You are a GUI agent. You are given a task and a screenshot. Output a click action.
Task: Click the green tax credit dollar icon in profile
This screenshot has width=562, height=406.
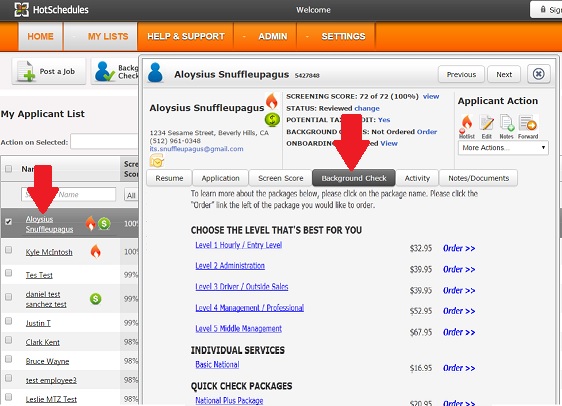pyautogui.click(x=272, y=120)
